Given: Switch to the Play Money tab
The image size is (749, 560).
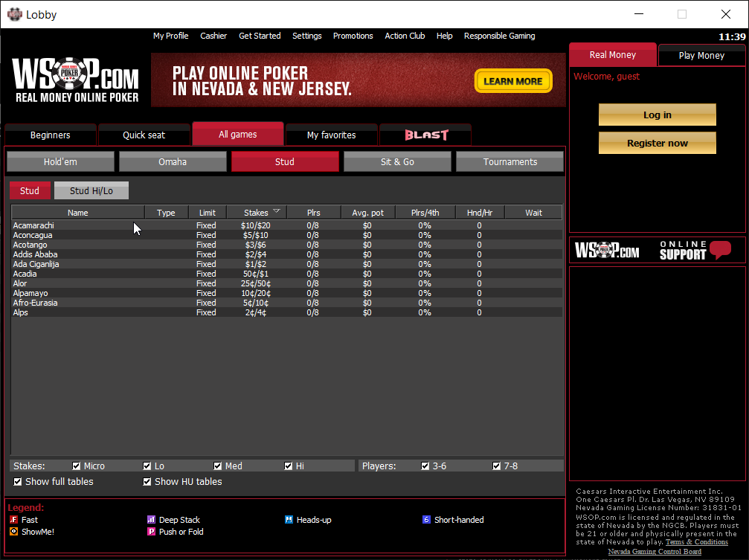Looking at the screenshot, I should tap(701, 56).
